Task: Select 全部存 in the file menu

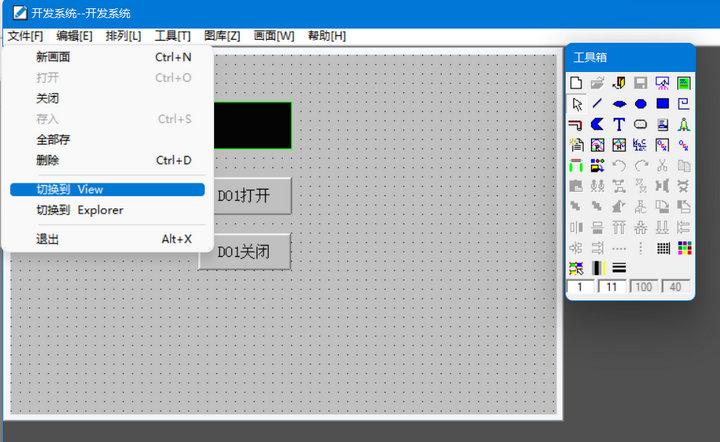Action: click(x=53, y=140)
